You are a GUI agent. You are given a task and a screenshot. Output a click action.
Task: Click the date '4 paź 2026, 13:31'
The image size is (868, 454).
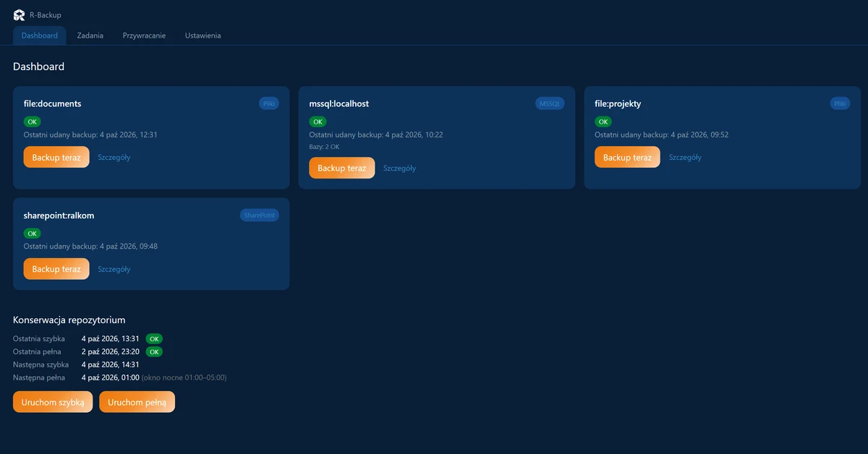click(x=111, y=338)
